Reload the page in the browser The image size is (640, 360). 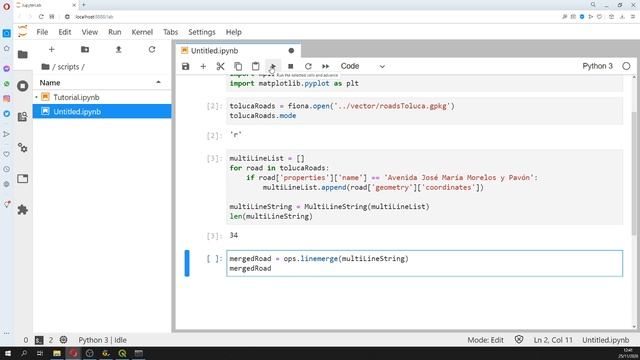(41, 17)
